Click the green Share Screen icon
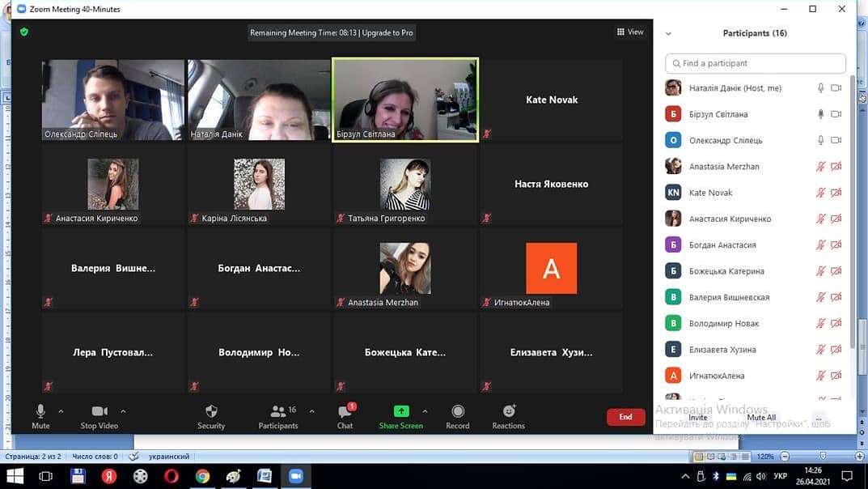 [400, 411]
